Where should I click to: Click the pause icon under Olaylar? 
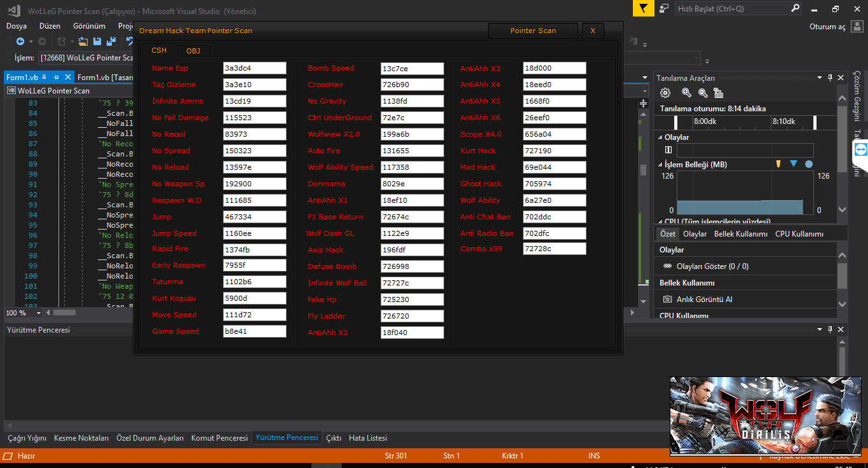tap(668, 150)
